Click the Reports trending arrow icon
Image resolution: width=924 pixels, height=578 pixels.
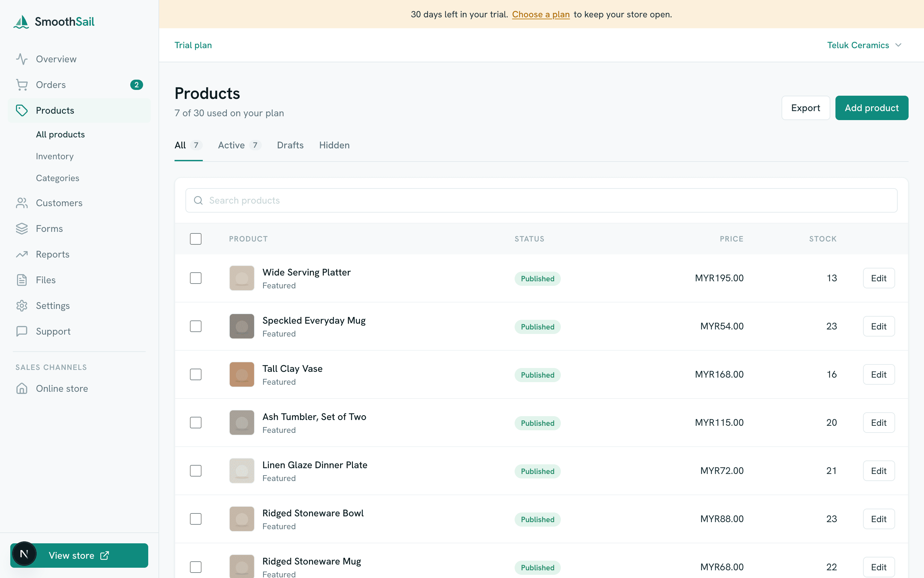tap(22, 254)
